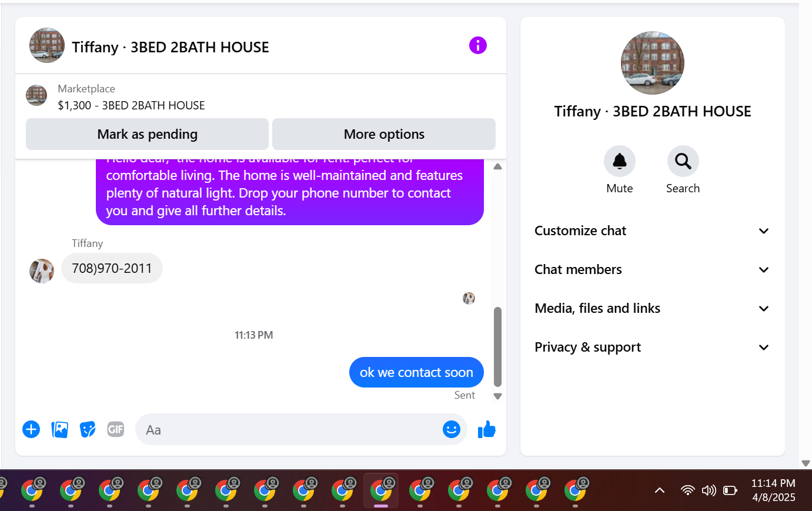
Task: Search in conversation magnifier icon
Action: tap(683, 161)
